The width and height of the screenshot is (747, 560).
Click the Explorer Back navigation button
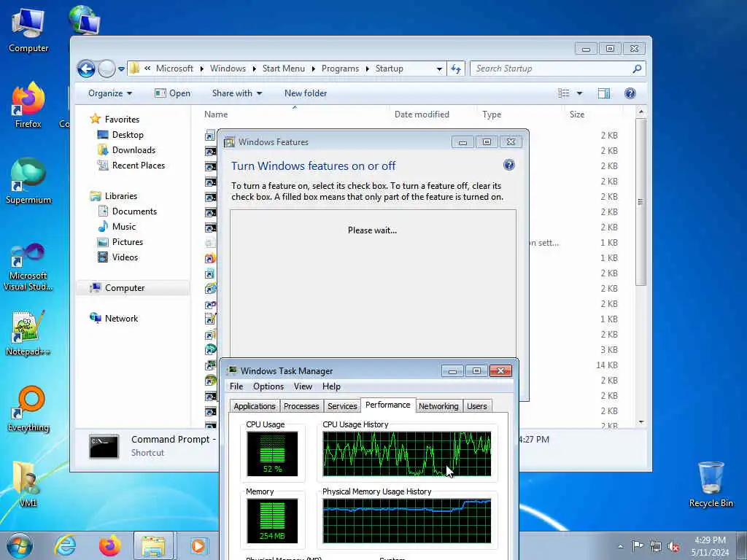(x=86, y=69)
